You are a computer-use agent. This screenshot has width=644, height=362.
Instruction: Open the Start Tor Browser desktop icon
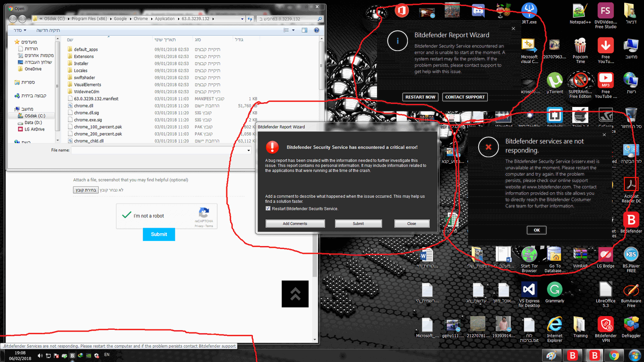529,260
